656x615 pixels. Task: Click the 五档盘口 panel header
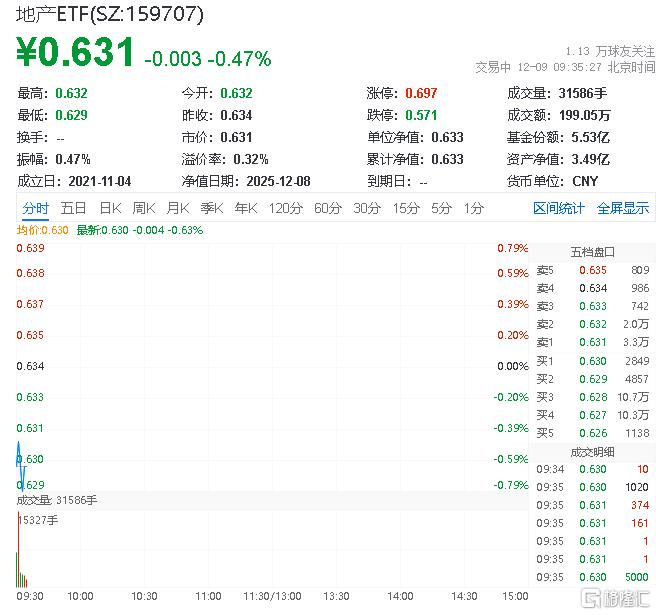[592, 251]
